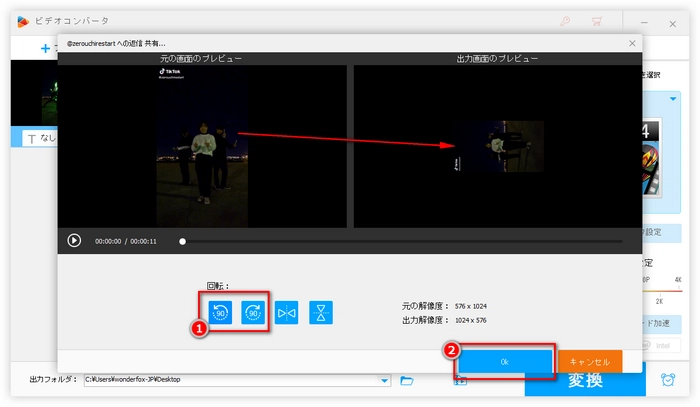The height and width of the screenshot is (407, 700).
Task: Flip video vertically
Action: (321, 312)
